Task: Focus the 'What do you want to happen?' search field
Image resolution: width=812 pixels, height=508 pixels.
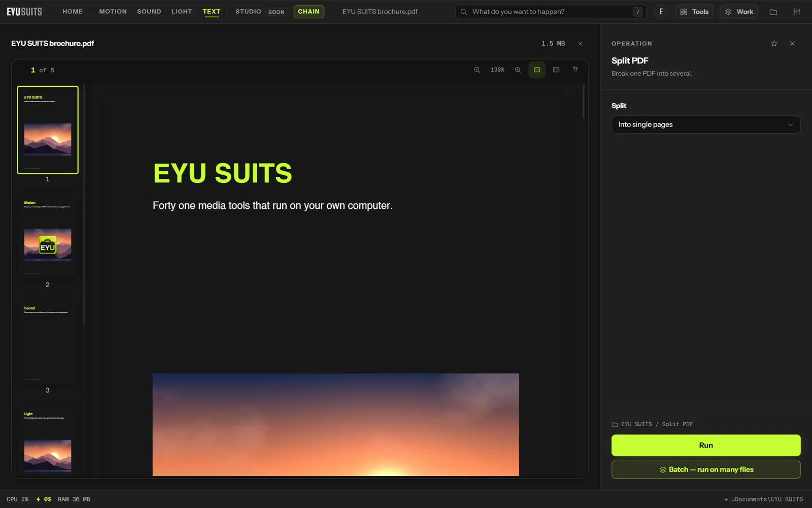Action: (551, 12)
